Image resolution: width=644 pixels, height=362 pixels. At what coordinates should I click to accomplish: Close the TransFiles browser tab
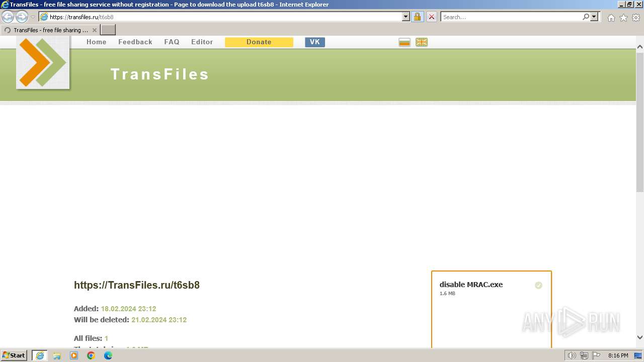pyautogui.click(x=95, y=30)
